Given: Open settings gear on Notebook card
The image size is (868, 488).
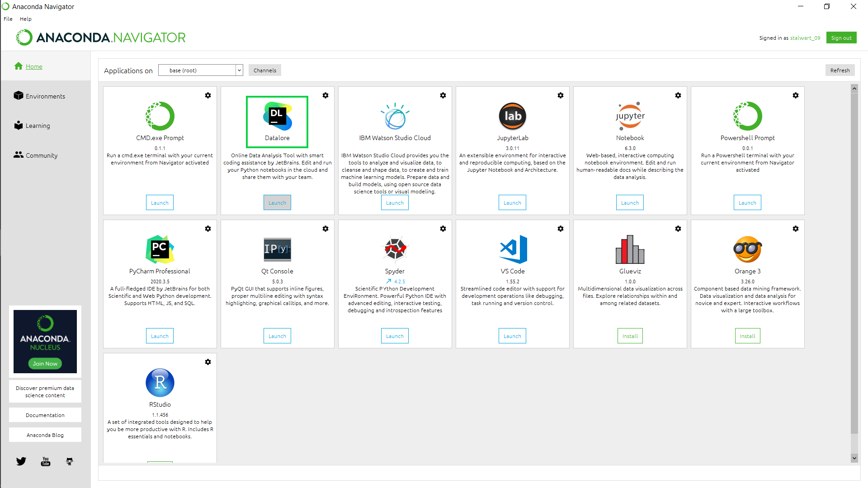Looking at the screenshot, I should click(x=678, y=95).
